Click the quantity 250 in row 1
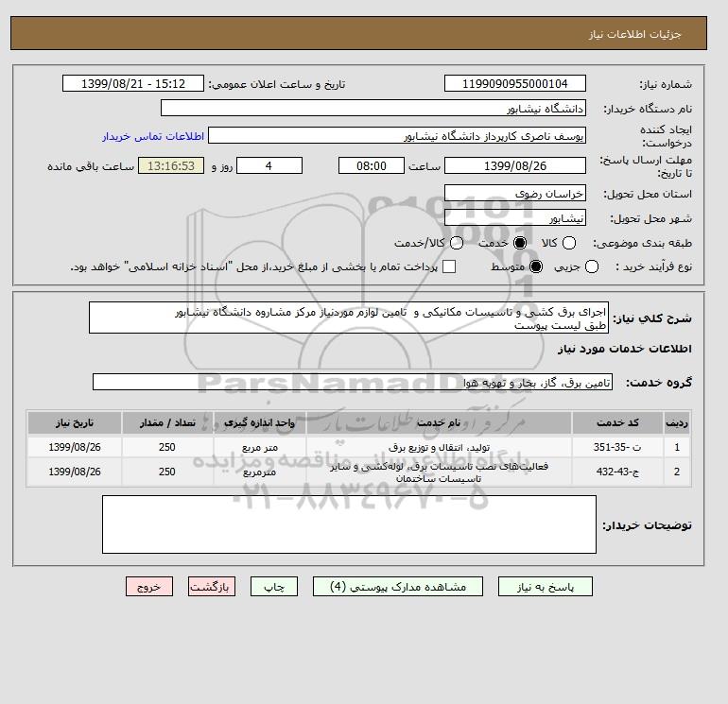Screen dimensions: 728x704 pyautogui.click(x=167, y=447)
